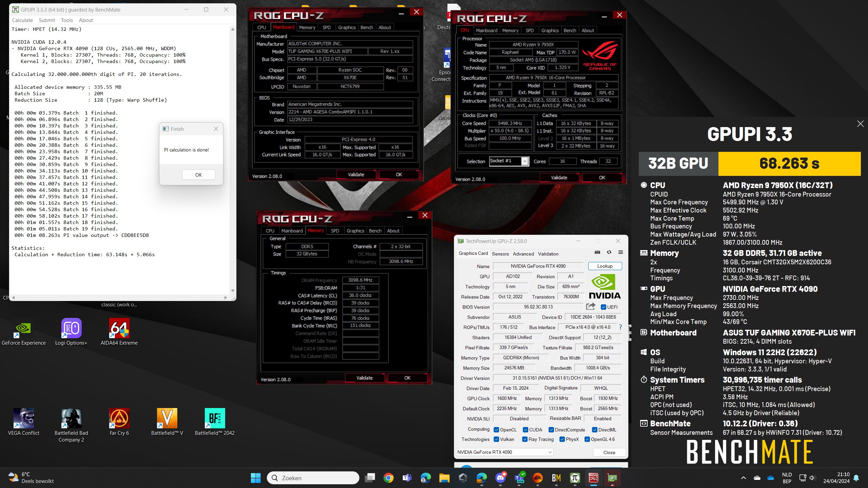The image size is (868, 488).
Task: Click the Bus Interface question mark in GPU-Z
Action: [620, 327]
